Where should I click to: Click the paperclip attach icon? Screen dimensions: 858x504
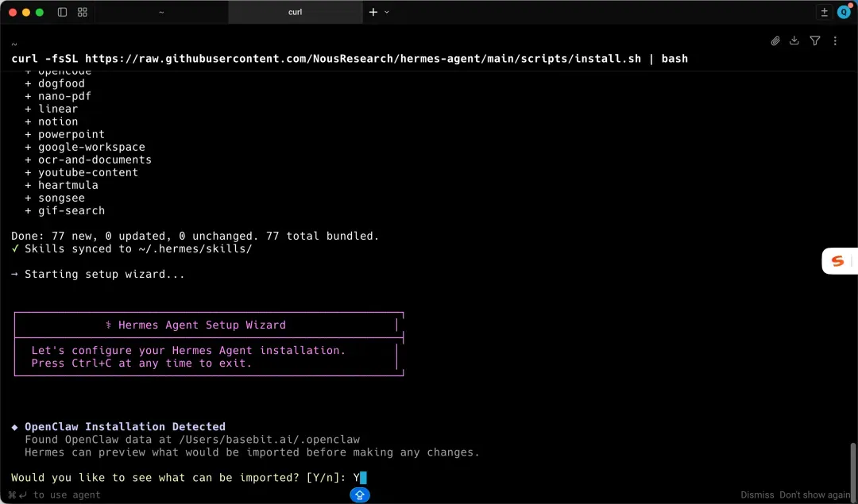tap(775, 40)
